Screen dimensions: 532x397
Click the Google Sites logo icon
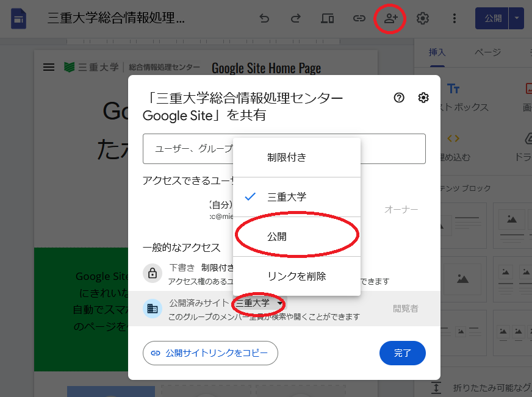click(18, 18)
